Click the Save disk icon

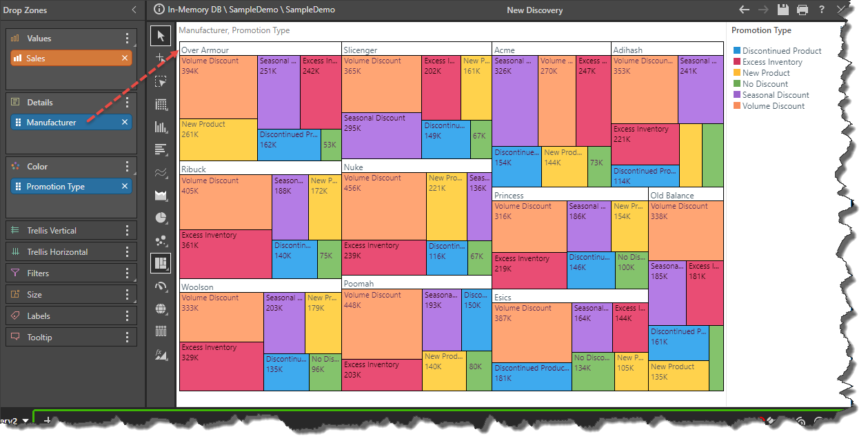pos(783,10)
